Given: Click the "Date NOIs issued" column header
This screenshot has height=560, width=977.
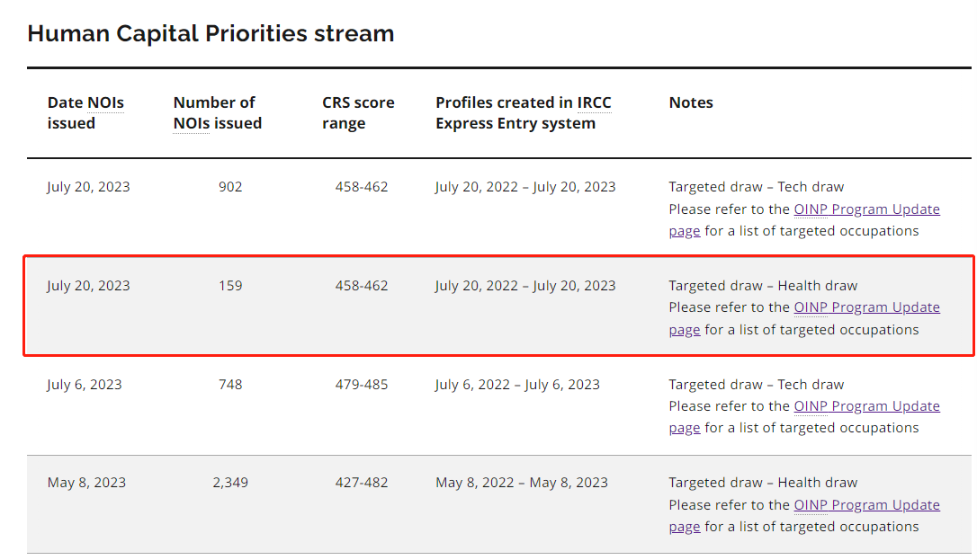Looking at the screenshot, I should (85, 112).
